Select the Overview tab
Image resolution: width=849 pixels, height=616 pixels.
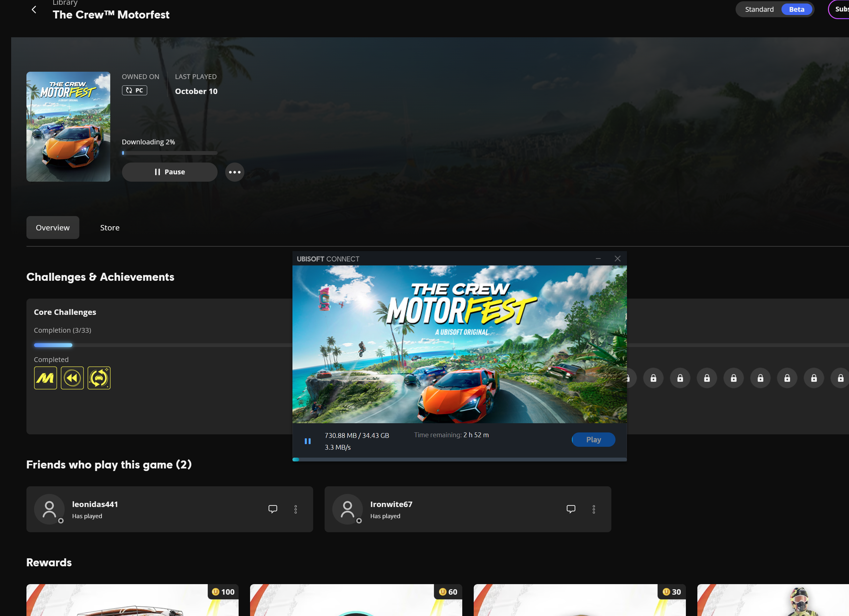click(53, 228)
